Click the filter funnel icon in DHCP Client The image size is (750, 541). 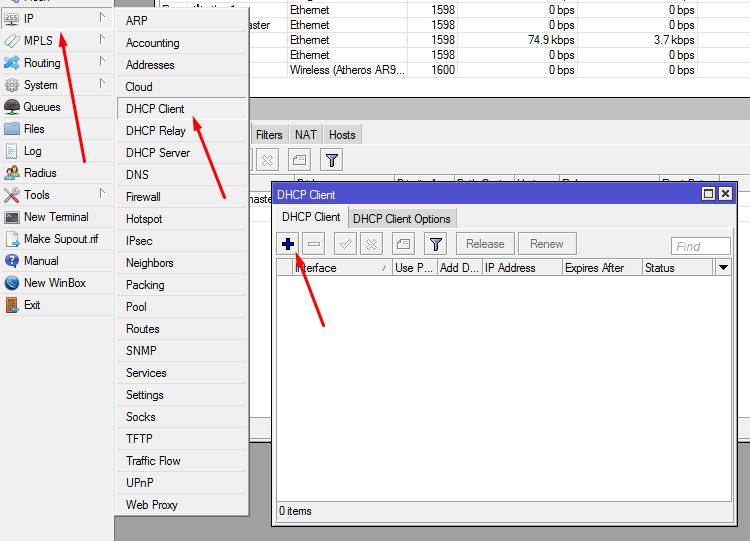435,244
